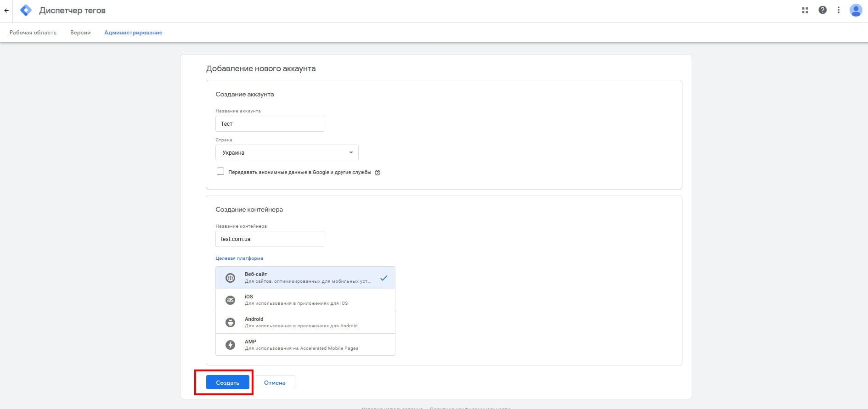
Task: Open the three-dot more options menu
Action: pos(838,10)
